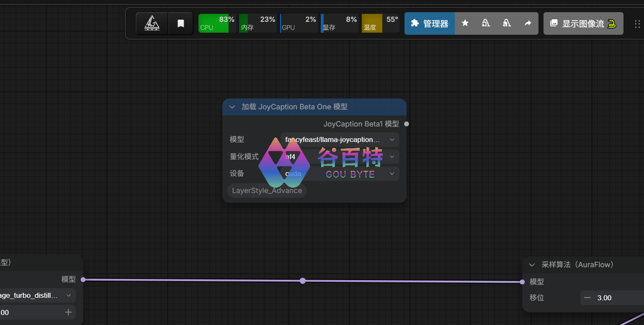Click the dotted drag handle at the toolbar end
Screen dimensions: 644x325
637,23
